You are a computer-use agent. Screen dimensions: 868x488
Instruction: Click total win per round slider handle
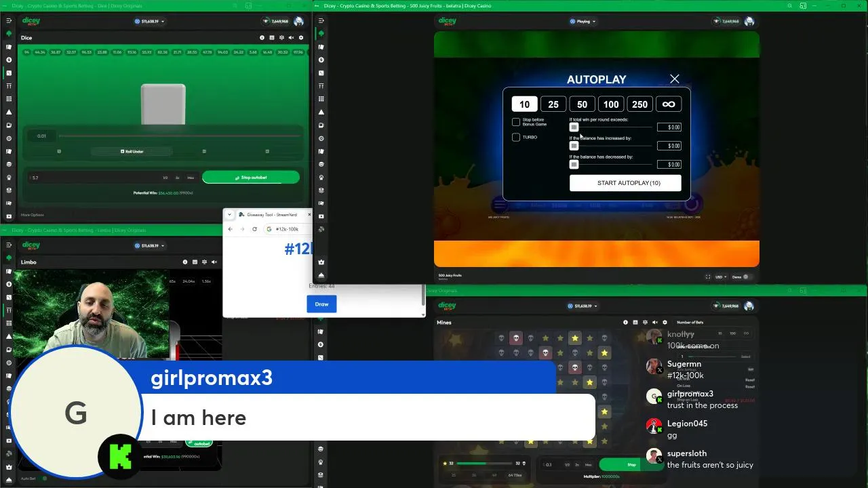coord(574,127)
